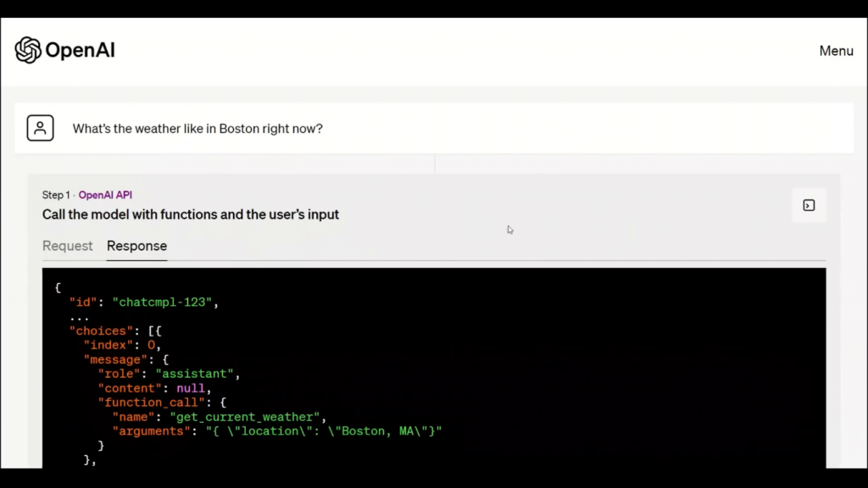Click the OpenAI logo
Viewport: 868px width, 488px height.
click(x=64, y=50)
